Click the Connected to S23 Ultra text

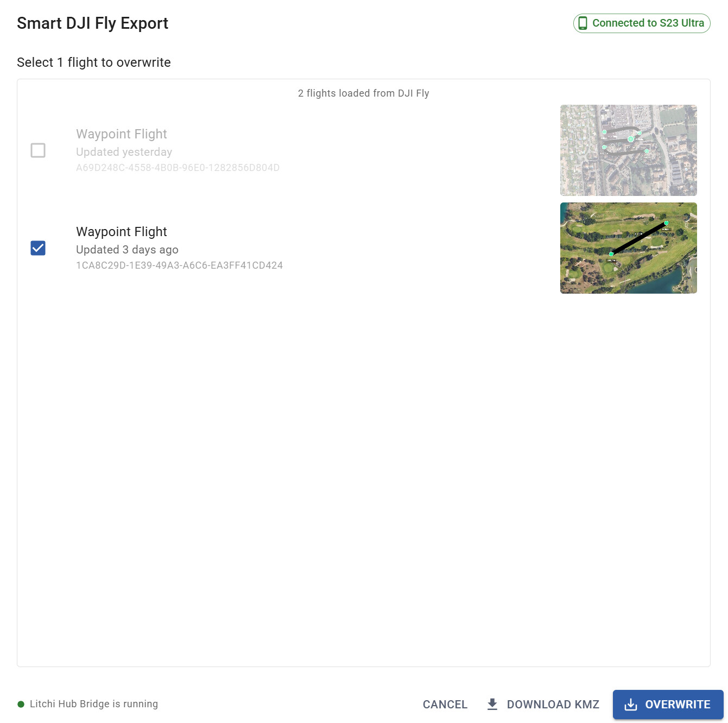pos(648,23)
